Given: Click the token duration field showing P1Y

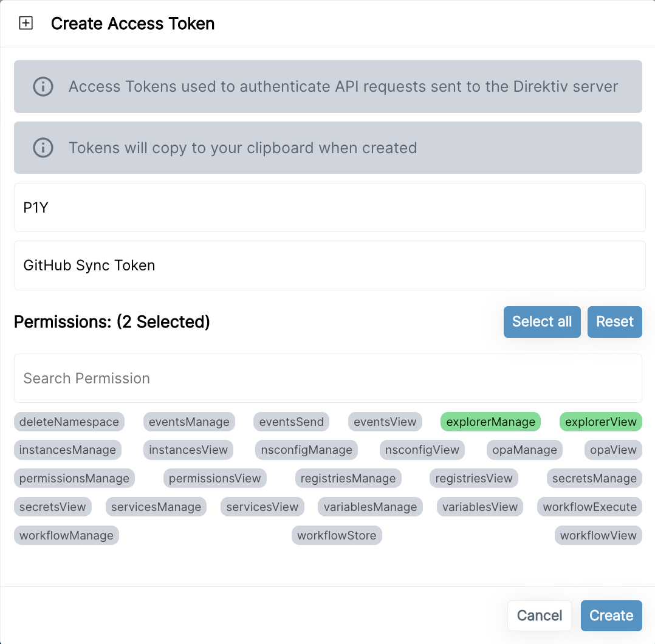Looking at the screenshot, I should tap(329, 208).
